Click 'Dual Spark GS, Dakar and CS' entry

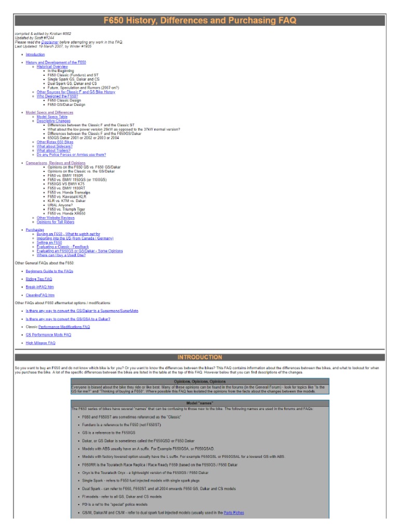(x=72, y=84)
